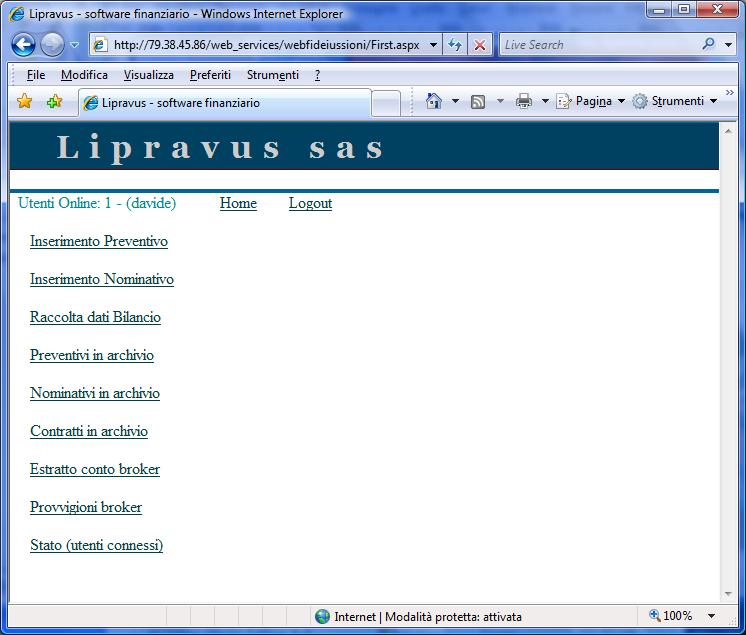
Task: Expand the address bar history dropdown
Action: 433,45
